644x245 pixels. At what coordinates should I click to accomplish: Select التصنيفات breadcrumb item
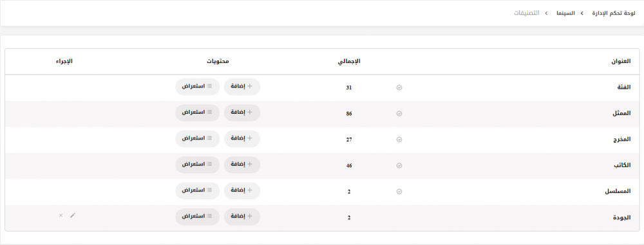coord(527,13)
